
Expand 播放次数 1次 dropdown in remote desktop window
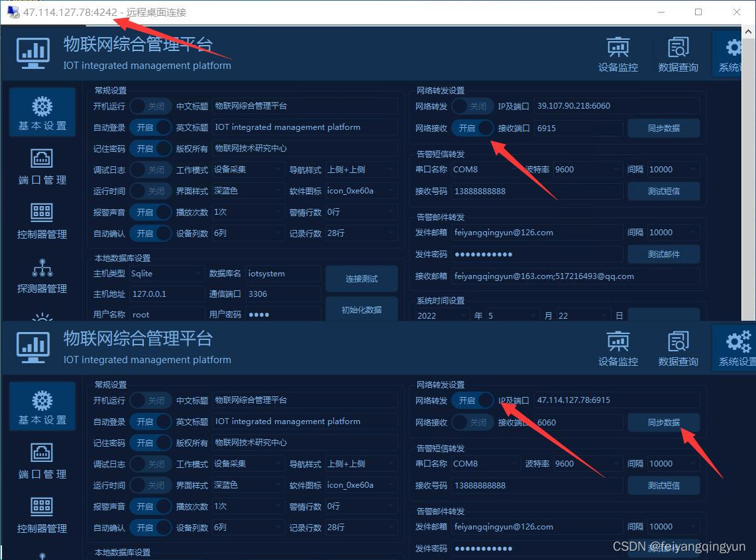point(248,212)
